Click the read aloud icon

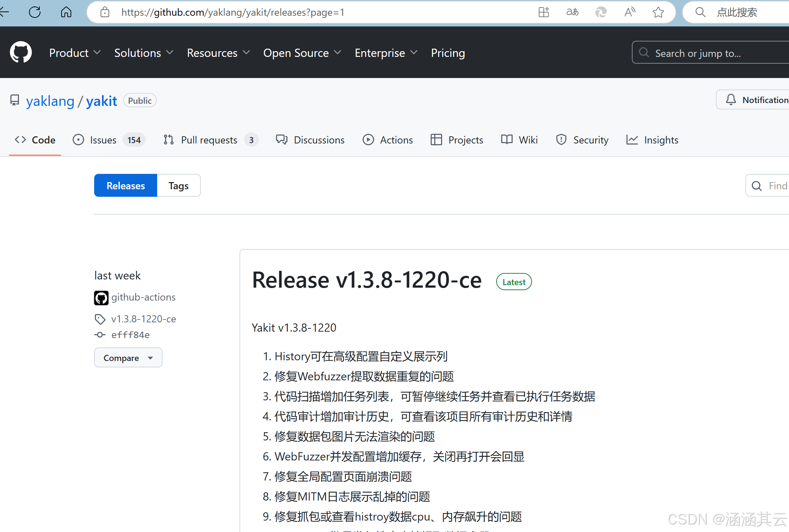point(630,12)
